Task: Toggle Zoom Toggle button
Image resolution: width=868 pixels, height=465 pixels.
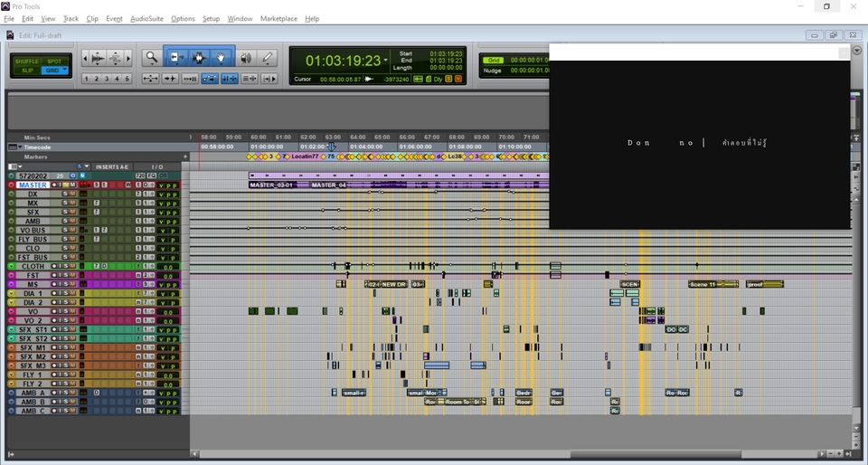Action: pyautogui.click(x=151, y=79)
